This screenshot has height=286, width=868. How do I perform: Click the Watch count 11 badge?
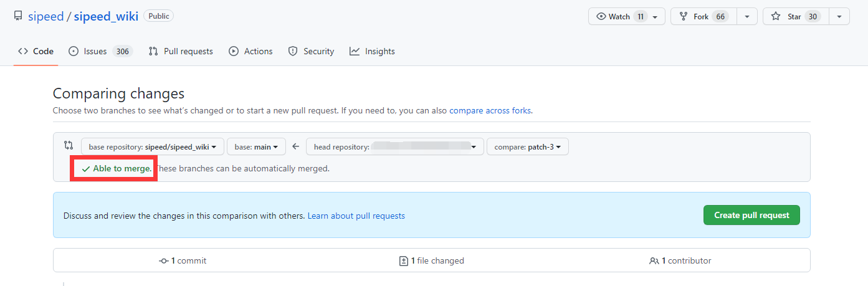[641, 17]
